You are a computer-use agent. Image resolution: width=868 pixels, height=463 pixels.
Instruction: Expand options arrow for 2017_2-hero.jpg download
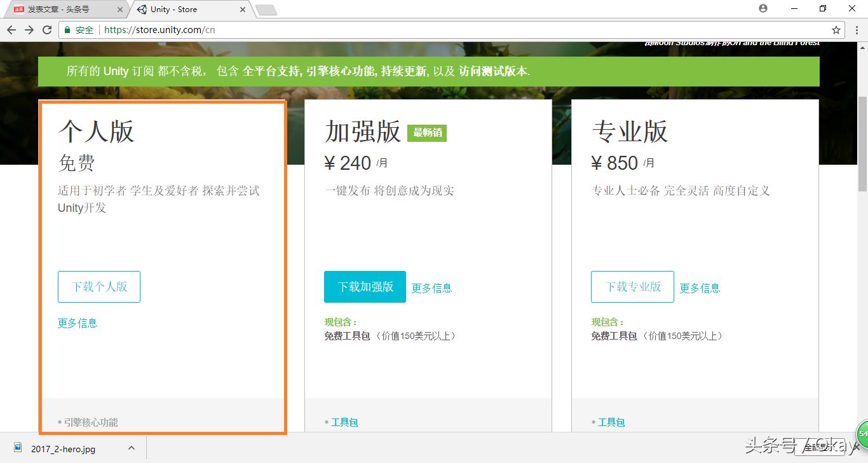click(131, 448)
